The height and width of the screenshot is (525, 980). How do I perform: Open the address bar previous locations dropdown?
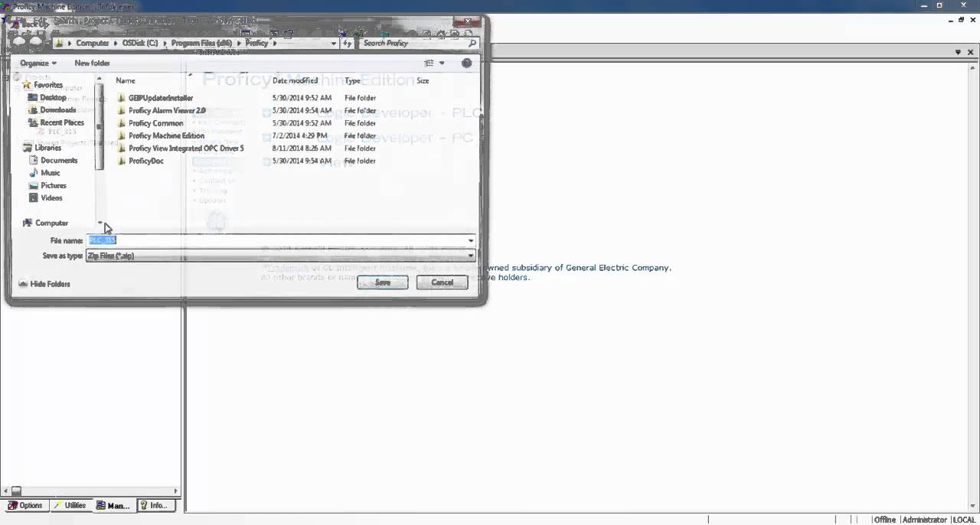coord(333,44)
